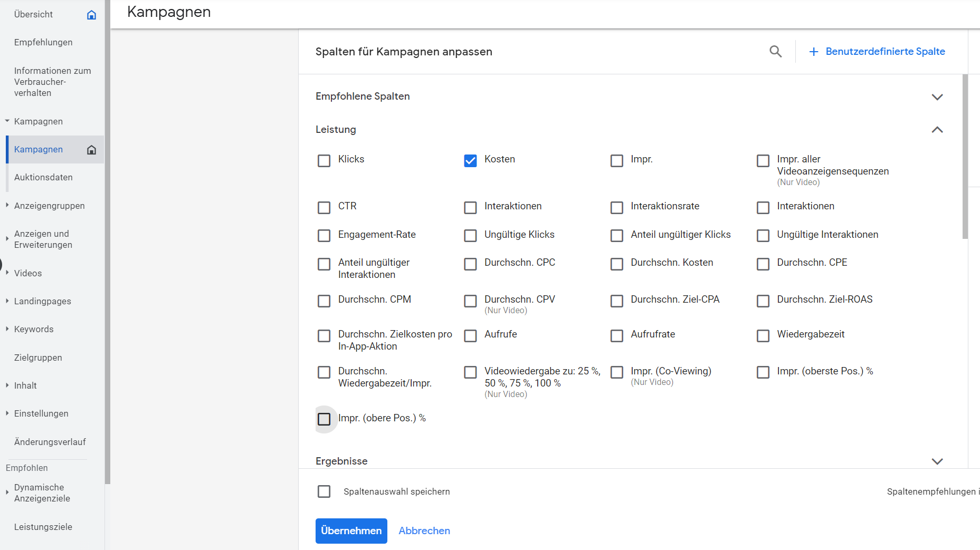Open Leistungsziele in the sidebar
This screenshot has height=550, width=980.
click(x=43, y=527)
